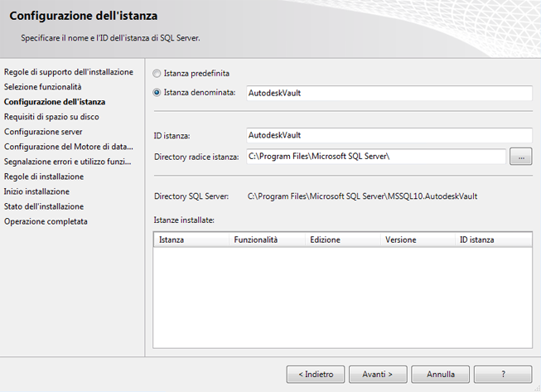This screenshot has width=541, height=392.
Task: Click the Directory SQL Server path text
Action: pos(362,196)
